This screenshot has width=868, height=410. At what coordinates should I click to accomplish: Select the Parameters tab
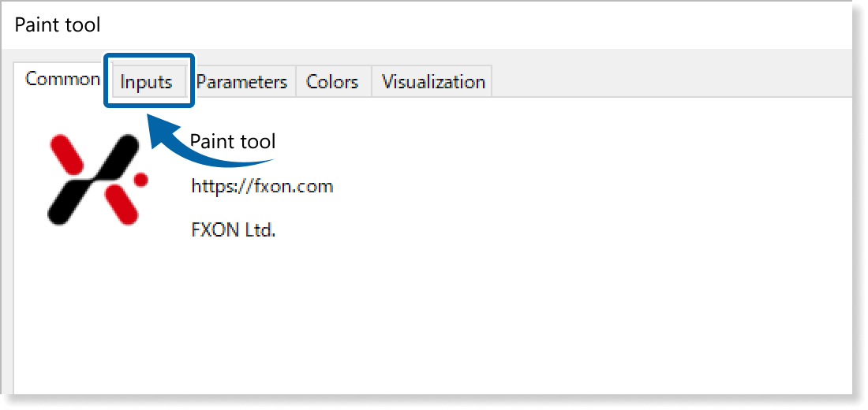(241, 82)
